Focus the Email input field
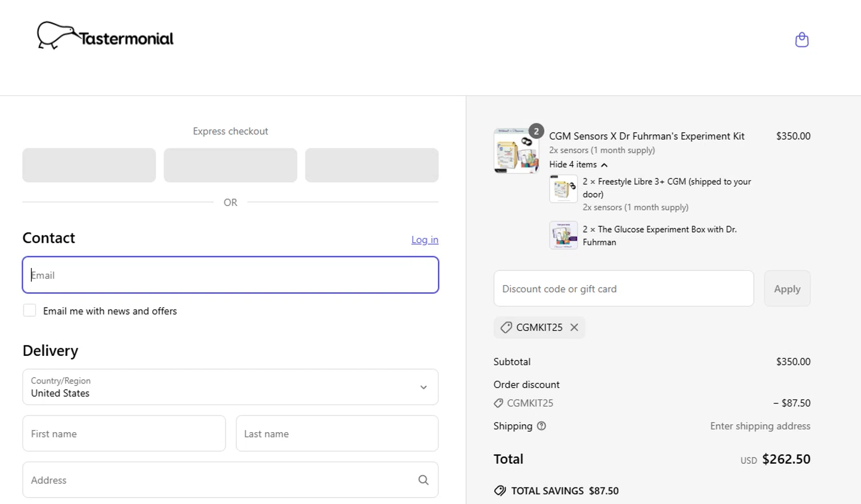861x504 pixels. [230, 275]
